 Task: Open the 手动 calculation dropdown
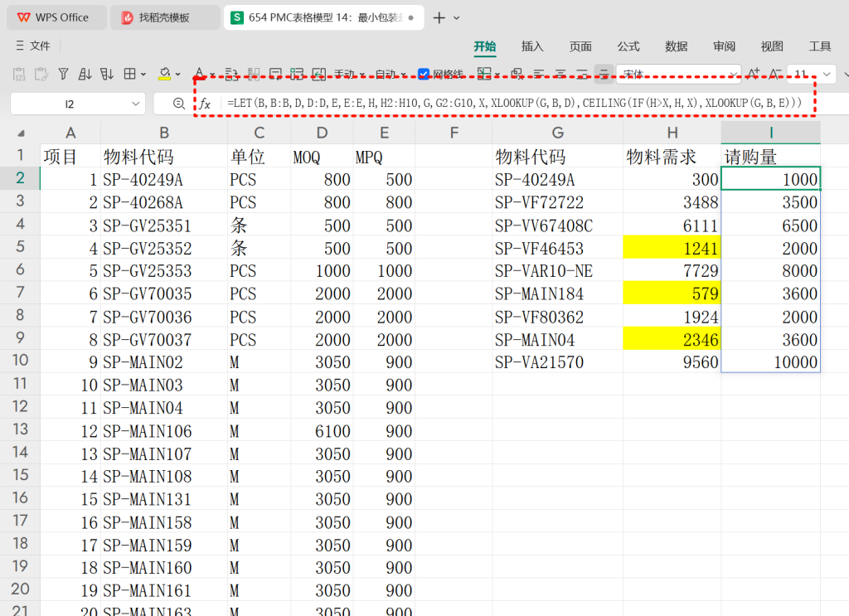(x=349, y=74)
